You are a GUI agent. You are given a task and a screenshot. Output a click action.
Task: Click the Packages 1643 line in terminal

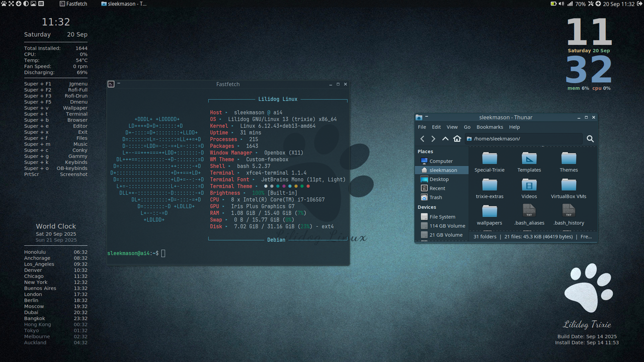[234, 146]
